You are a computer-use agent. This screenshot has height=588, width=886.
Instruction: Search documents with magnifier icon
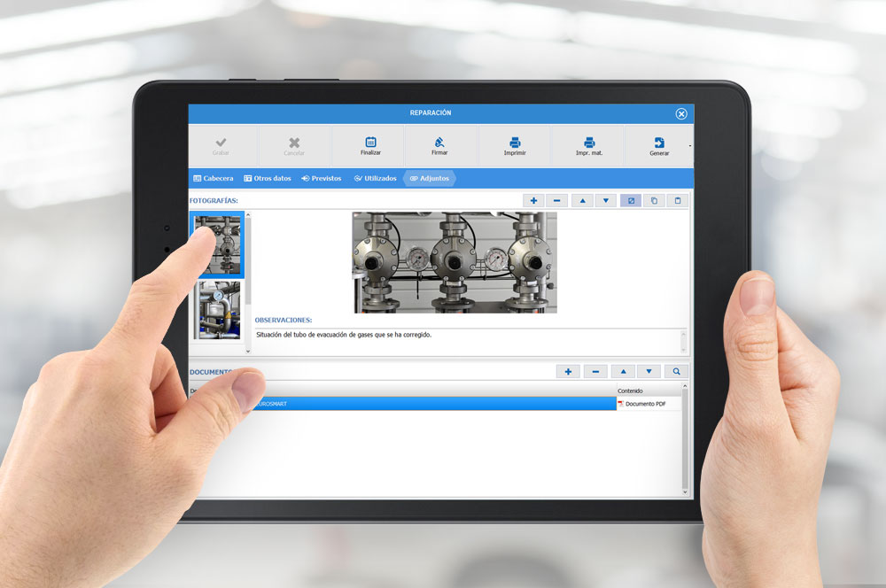pyautogui.click(x=677, y=372)
